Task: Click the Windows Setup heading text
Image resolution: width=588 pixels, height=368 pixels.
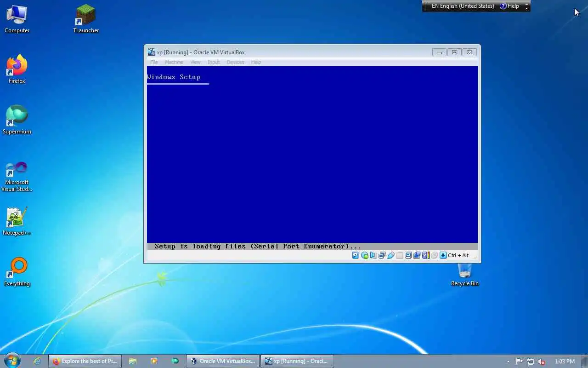Action: pyautogui.click(x=174, y=77)
